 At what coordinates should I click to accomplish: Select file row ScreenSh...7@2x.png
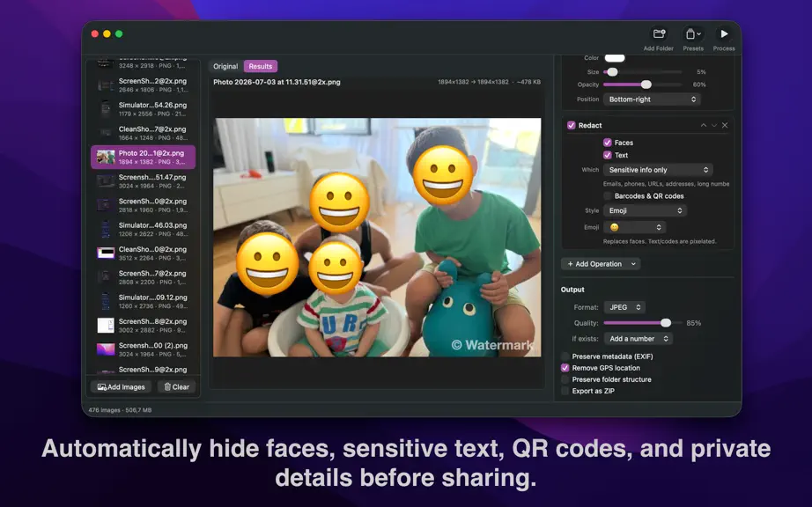coord(143,277)
